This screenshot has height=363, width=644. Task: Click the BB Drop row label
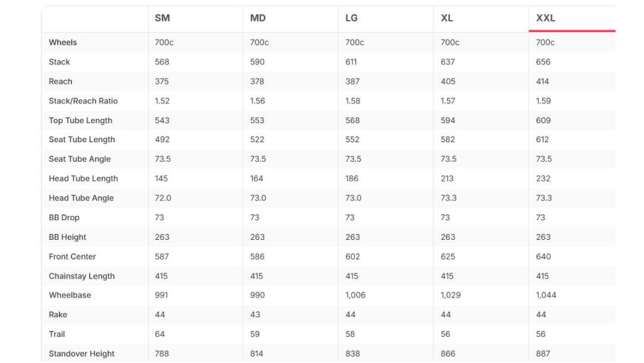tap(64, 217)
